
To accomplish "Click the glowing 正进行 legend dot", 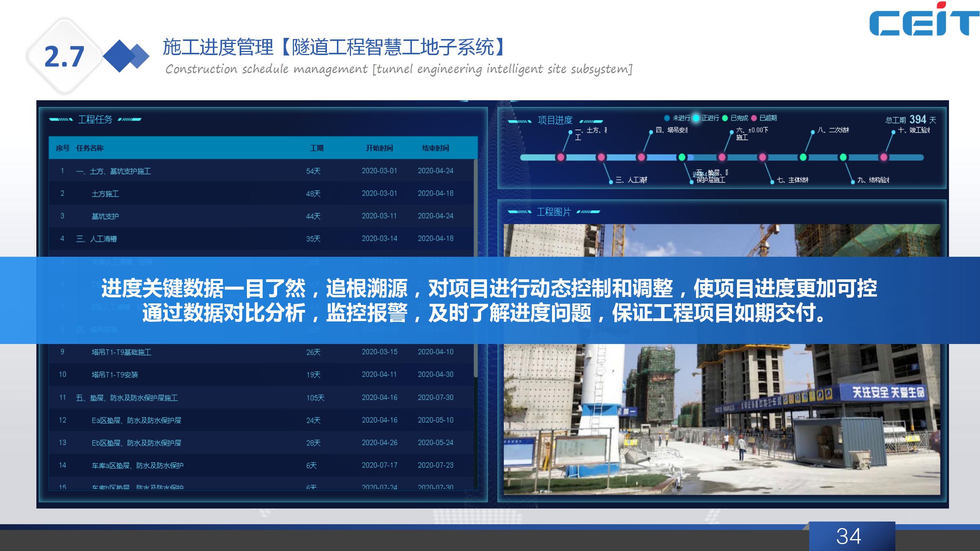I will click(x=696, y=118).
